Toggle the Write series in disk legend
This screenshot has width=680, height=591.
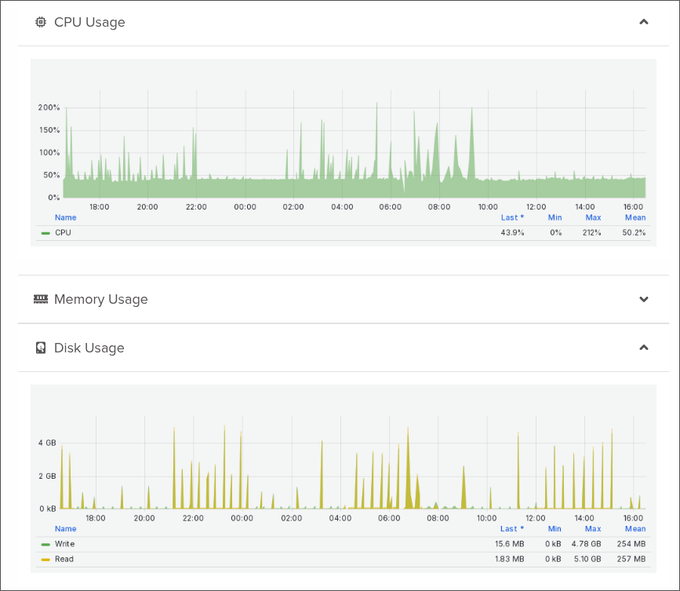(x=65, y=544)
